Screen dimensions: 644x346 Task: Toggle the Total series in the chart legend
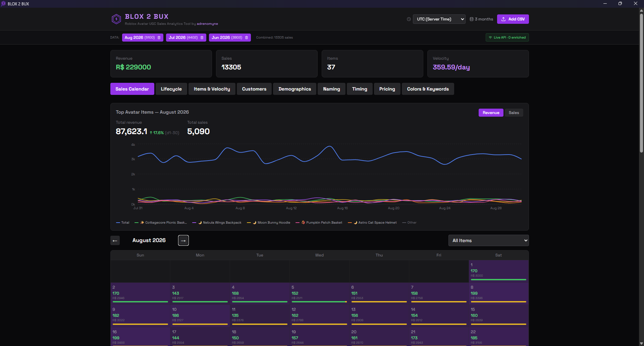point(122,222)
